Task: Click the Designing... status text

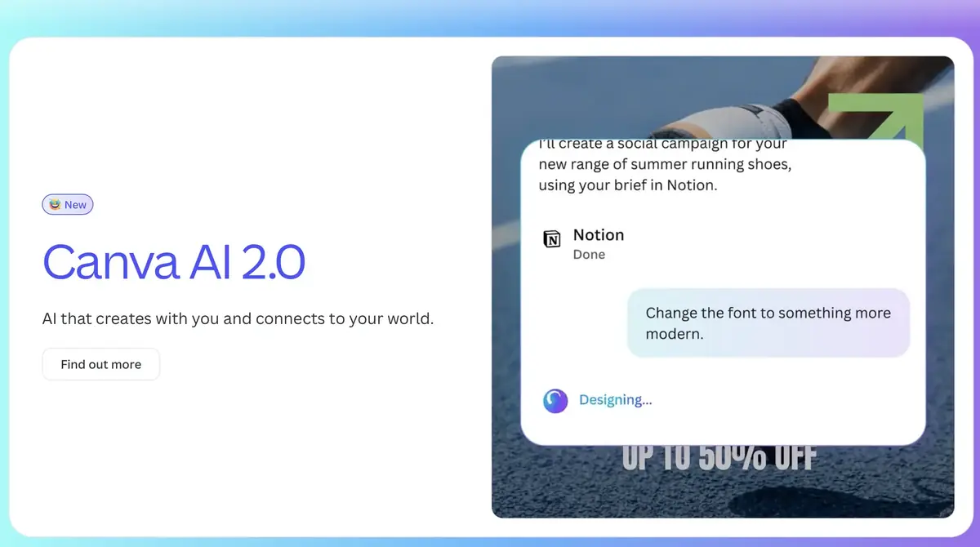Action: tap(615, 400)
